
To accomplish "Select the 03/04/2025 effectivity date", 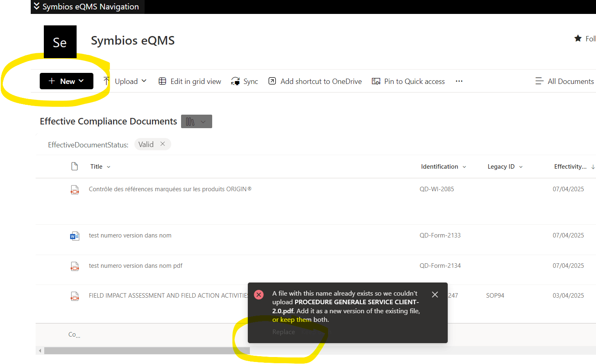I will [x=568, y=296].
